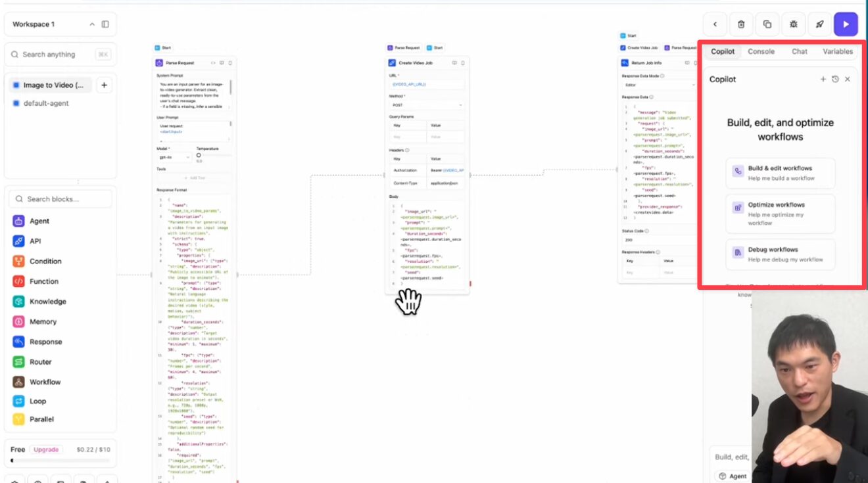This screenshot has height=483, width=868.
Task: Delete the workflow with the trash icon
Action: point(741,24)
